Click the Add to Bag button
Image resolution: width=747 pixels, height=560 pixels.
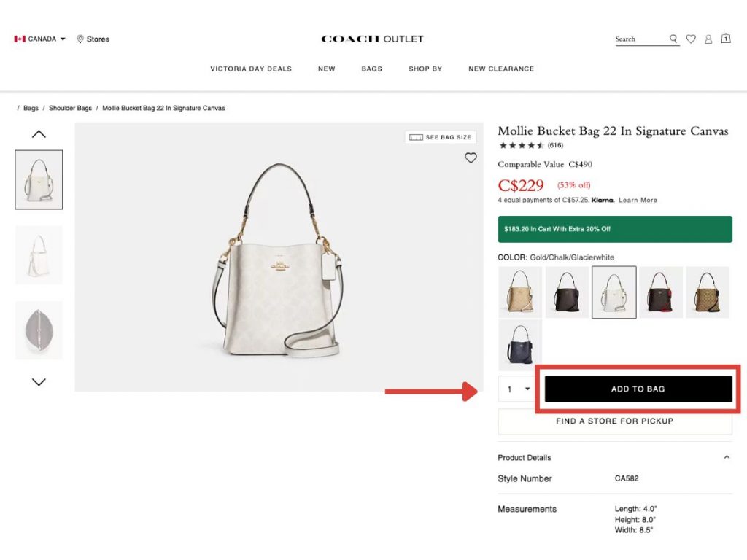pos(638,389)
